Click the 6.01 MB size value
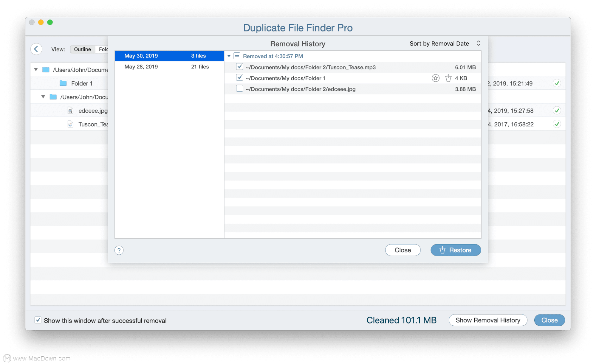The width and height of the screenshot is (596, 364). 465,67
